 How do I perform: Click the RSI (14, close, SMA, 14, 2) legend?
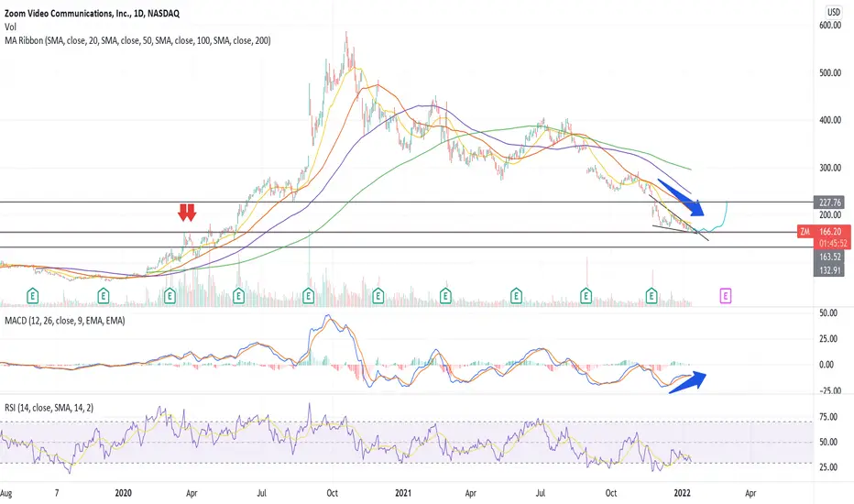click(x=49, y=408)
